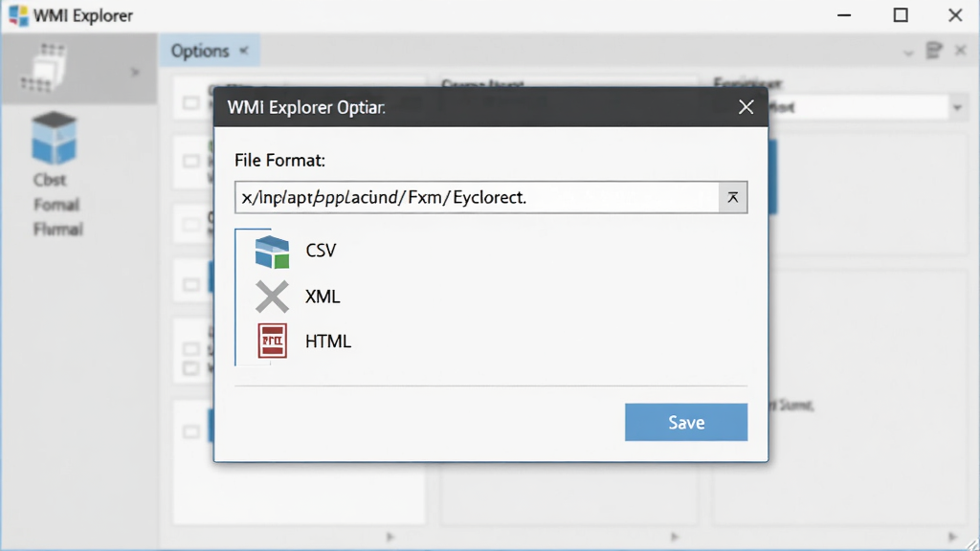
Task: Open the File Format path dropdown arrow
Action: 732,197
